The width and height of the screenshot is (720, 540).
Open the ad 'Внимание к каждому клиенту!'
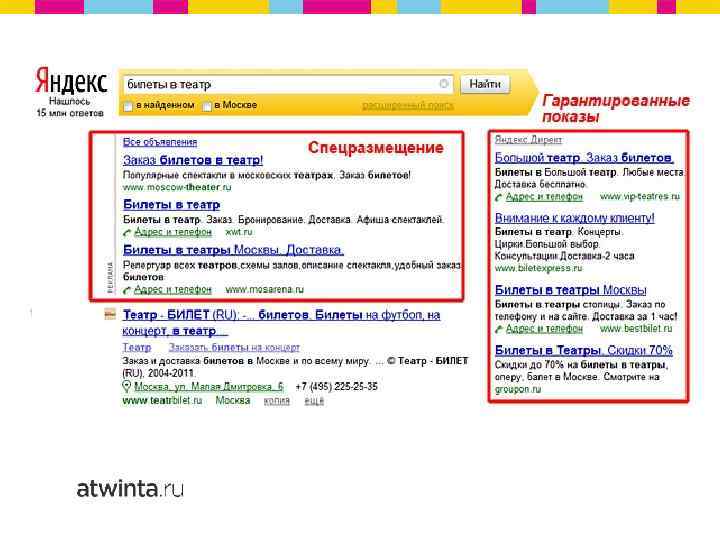pos(574,218)
